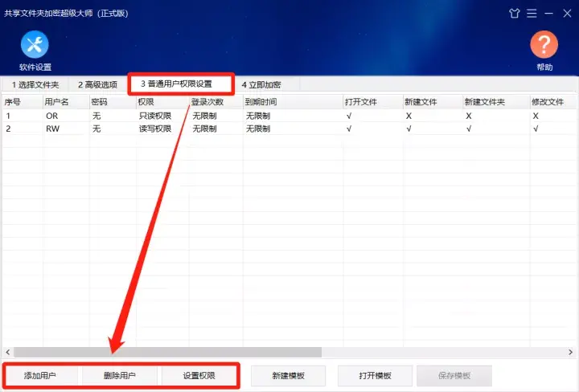This screenshot has height=392, width=579.
Task: Click 新建文件夹 X in OR row
Action: click(x=469, y=116)
